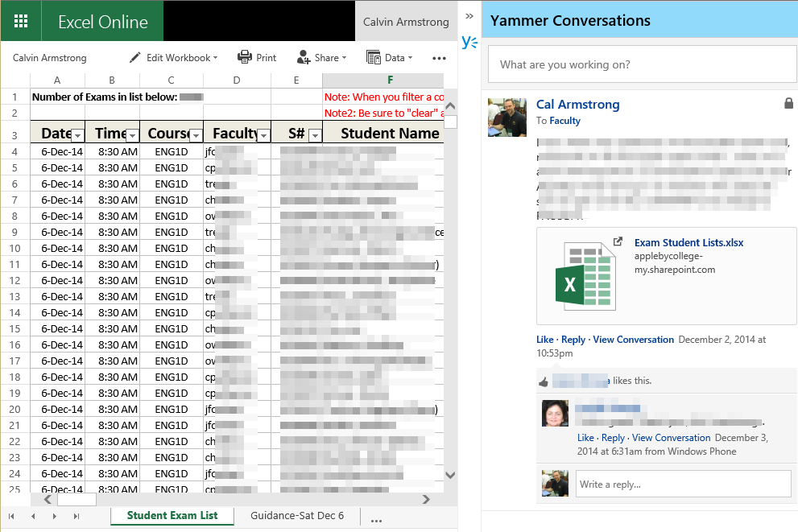Click the profile photo beside reply box
Viewport: 798px width, 532px height.
[555, 483]
